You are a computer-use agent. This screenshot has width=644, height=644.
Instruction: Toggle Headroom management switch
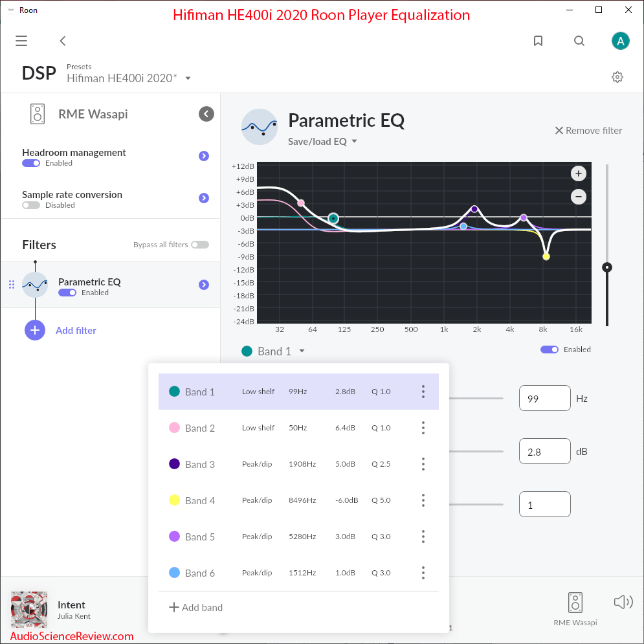click(31, 164)
